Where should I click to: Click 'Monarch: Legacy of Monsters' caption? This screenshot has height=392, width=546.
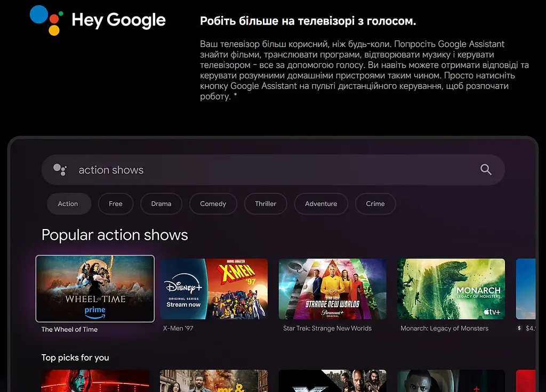pos(444,328)
